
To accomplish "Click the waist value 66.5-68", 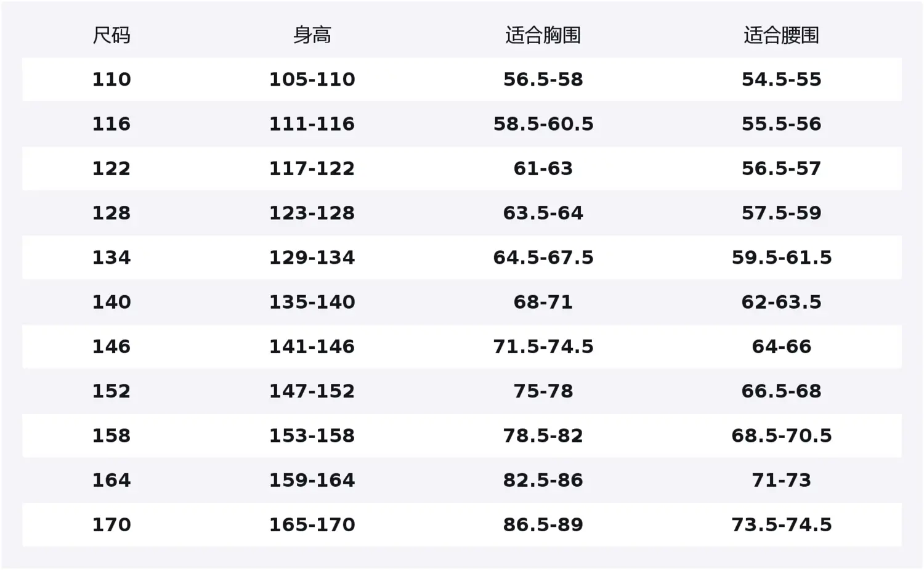I will [x=781, y=391].
